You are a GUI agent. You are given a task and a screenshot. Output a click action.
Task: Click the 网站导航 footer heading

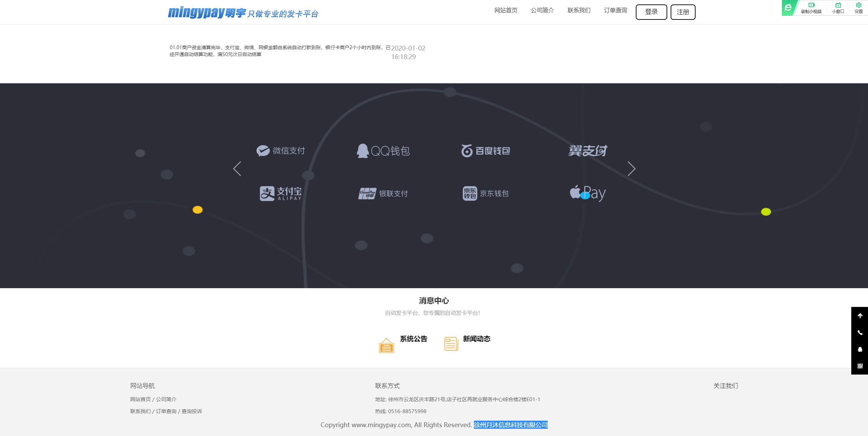click(x=142, y=386)
